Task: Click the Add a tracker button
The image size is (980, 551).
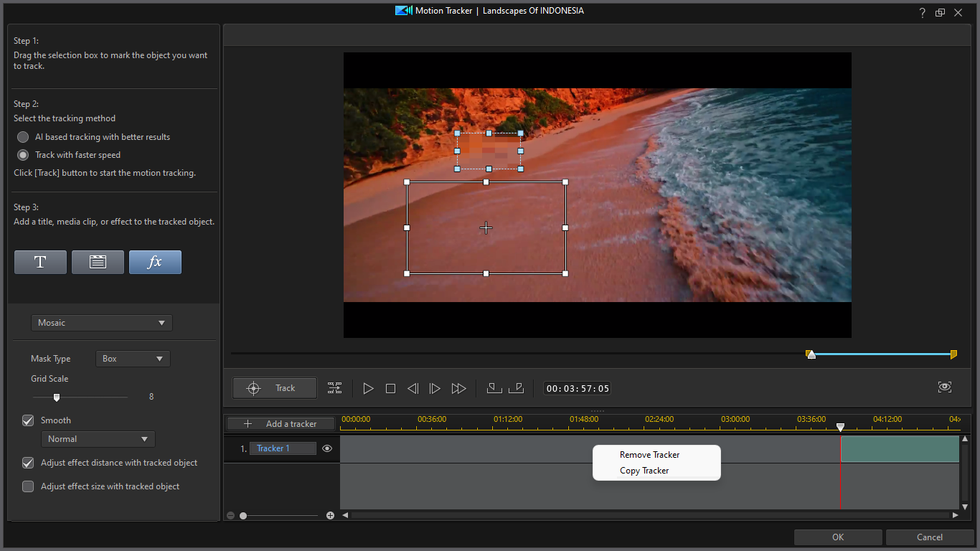Action: coord(281,424)
